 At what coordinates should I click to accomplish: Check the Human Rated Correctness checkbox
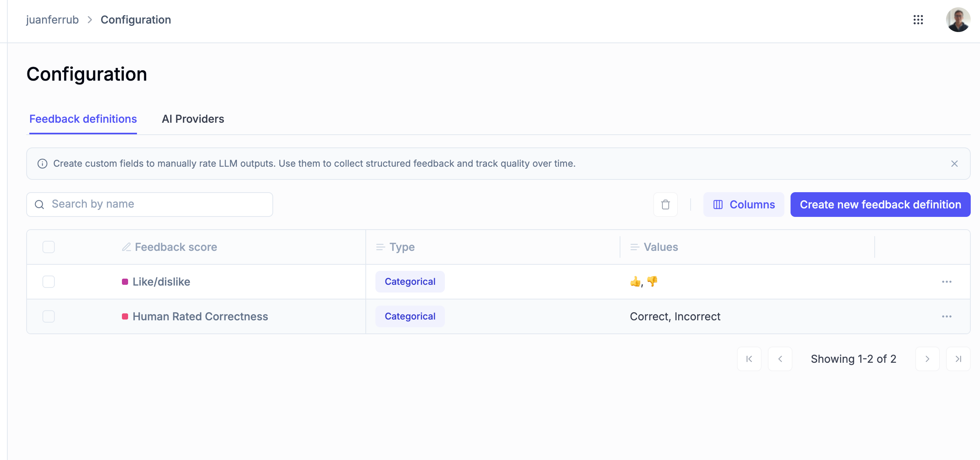click(x=49, y=316)
